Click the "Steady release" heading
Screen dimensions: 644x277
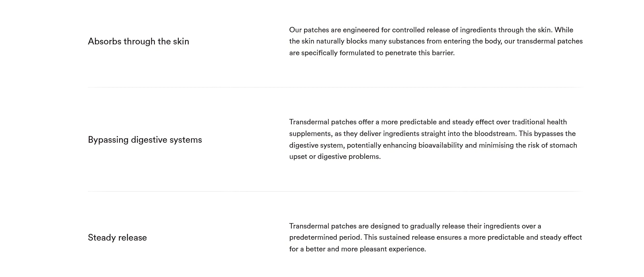(117, 237)
